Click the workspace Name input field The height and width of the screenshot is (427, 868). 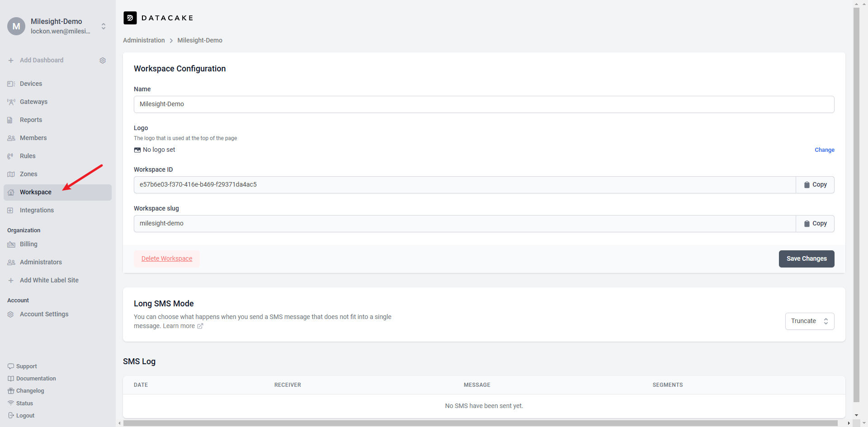click(484, 104)
